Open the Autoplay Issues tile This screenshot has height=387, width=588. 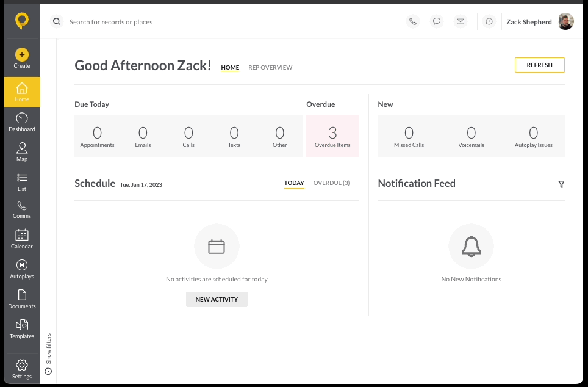[x=534, y=136]
